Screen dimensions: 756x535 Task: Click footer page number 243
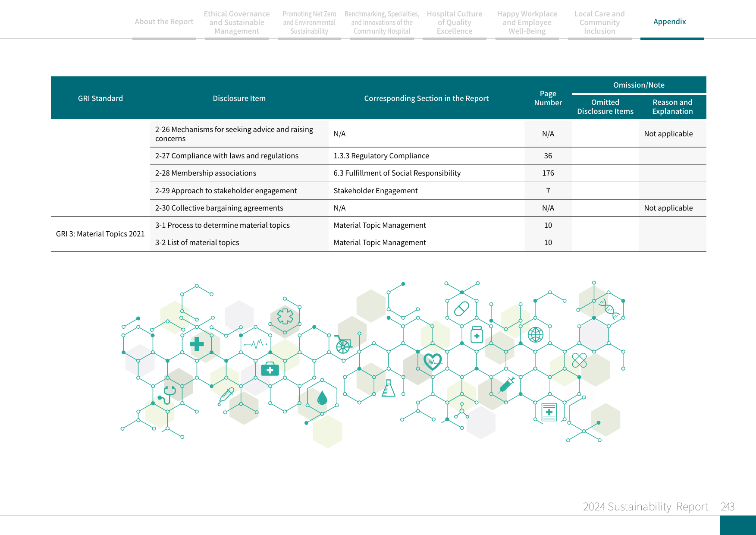click(728, 507)
